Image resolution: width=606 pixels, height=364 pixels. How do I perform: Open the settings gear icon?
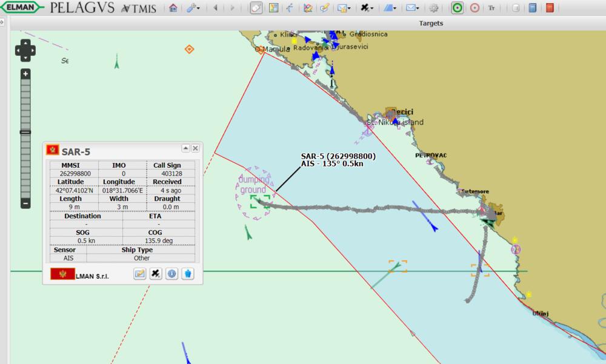point(434,8)
